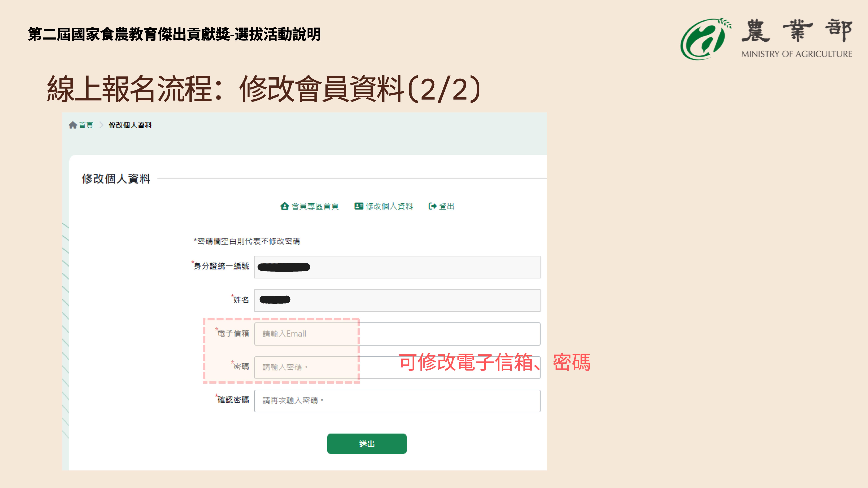Open the 首頁 breadcrumb link
Viewport: 868px width, 488px height.
point(86,125)
